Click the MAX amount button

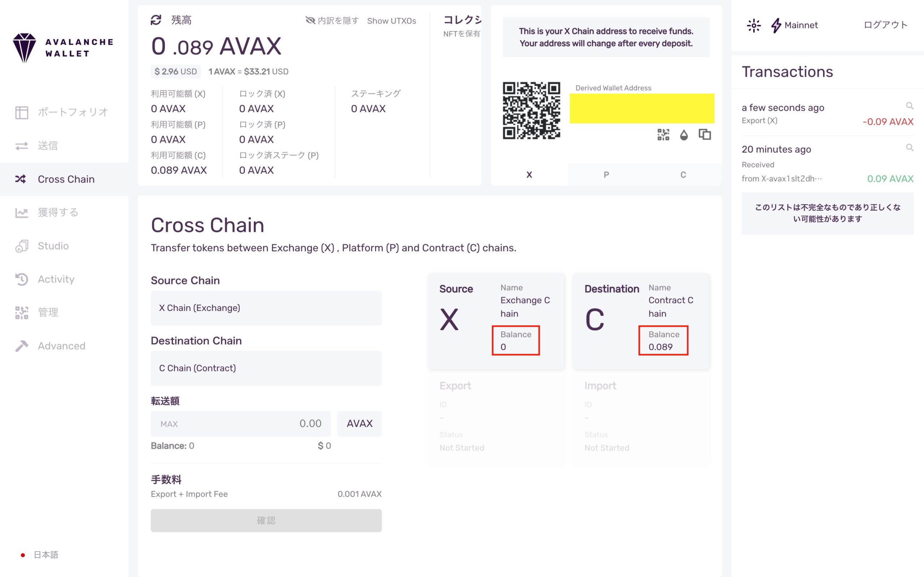click(169, 424)
